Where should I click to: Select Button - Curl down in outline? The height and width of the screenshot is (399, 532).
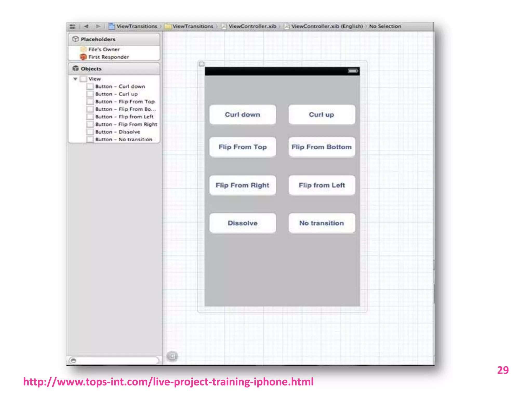pyautogui.click(x=114, y=87)
